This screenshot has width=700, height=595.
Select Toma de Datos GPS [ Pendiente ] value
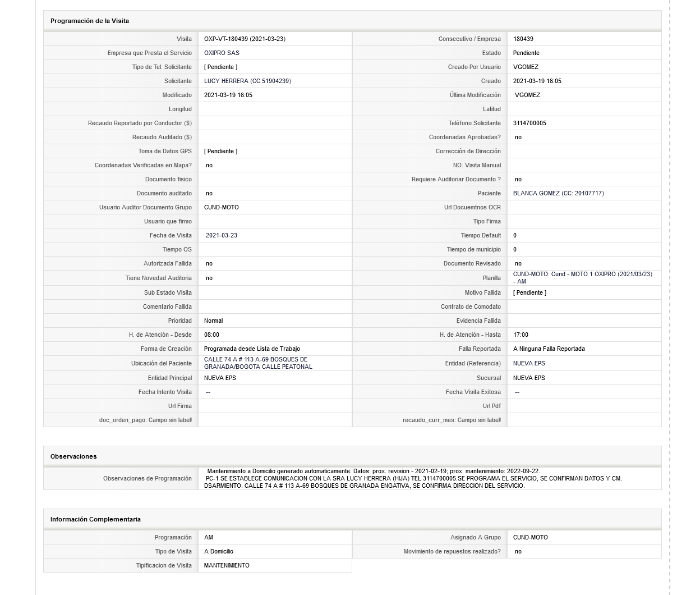220,151
